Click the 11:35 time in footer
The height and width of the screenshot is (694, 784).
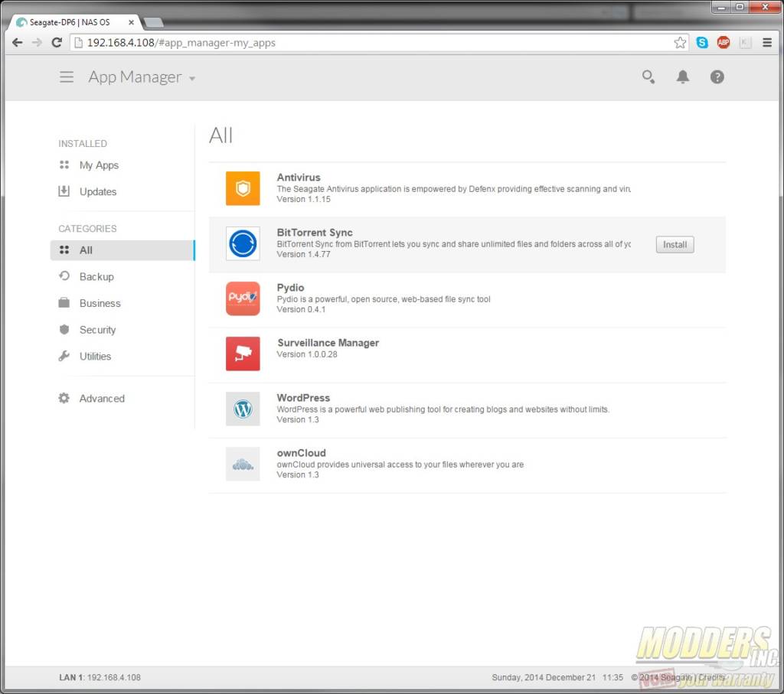612,677
